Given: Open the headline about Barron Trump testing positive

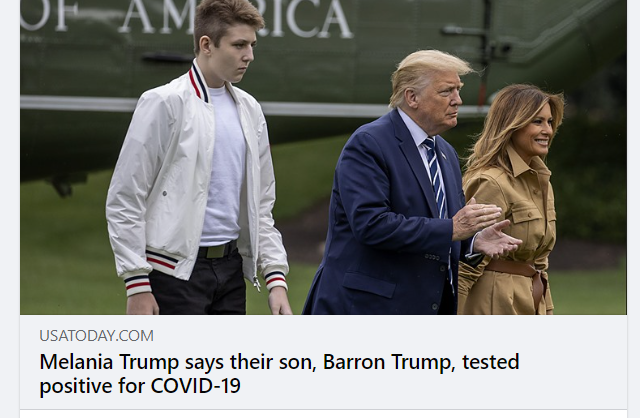Looking at the screenshot, I should (280, 374).
